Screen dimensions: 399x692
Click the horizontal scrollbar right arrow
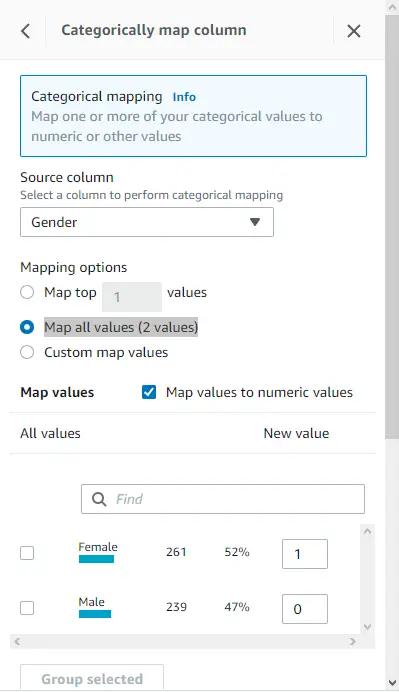click(352, 641)
